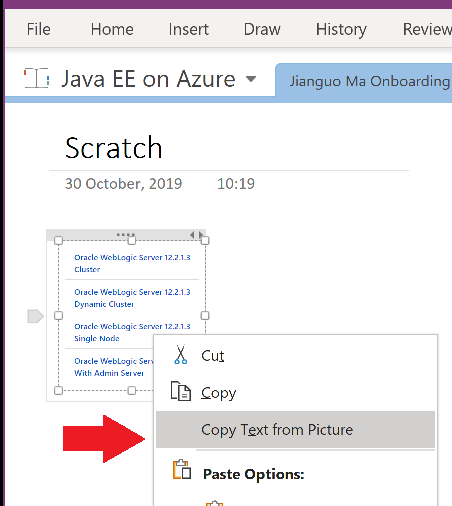Click the picture's bottom-middle resize handle
The image size is (452, 506).
pos(132,390)
